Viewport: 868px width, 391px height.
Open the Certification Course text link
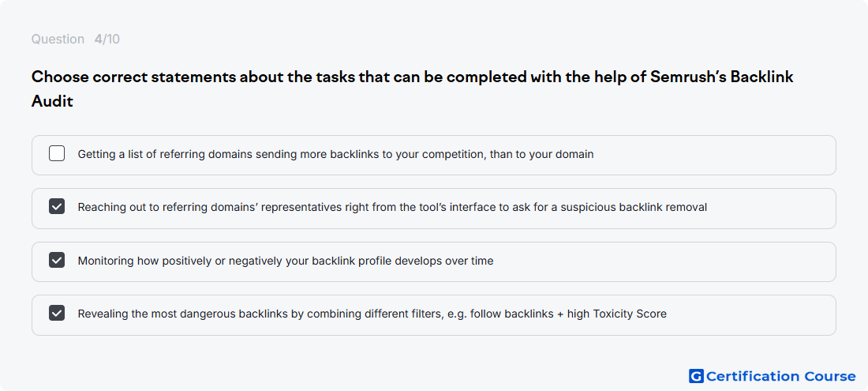(x=780, y=377)
